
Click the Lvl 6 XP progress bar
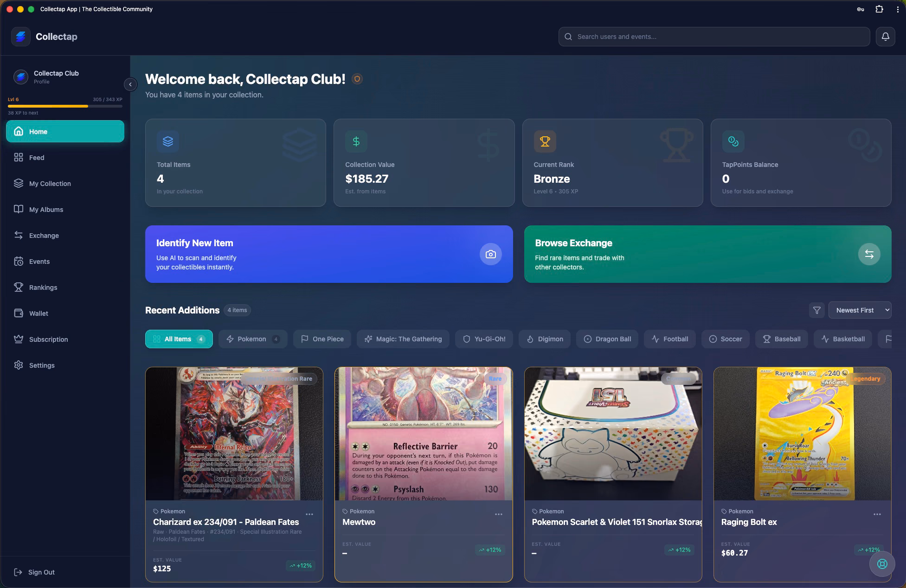tap(65, 106)
